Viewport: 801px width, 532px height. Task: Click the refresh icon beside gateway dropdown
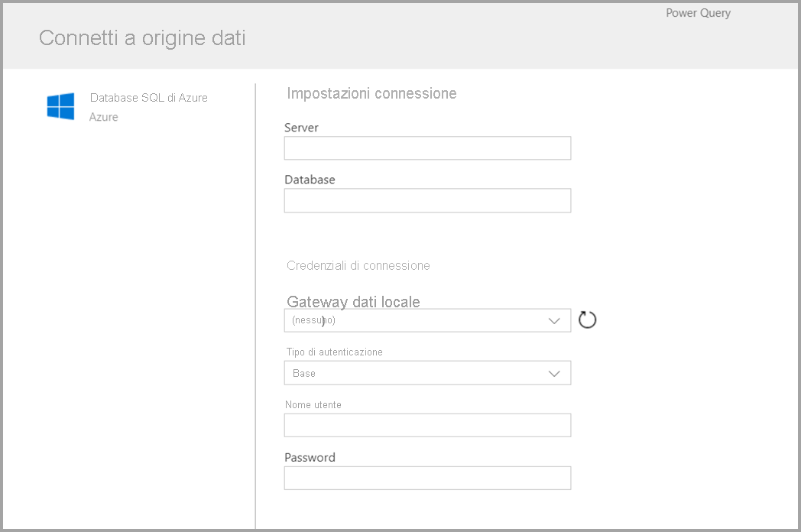(x=587, y=320)
